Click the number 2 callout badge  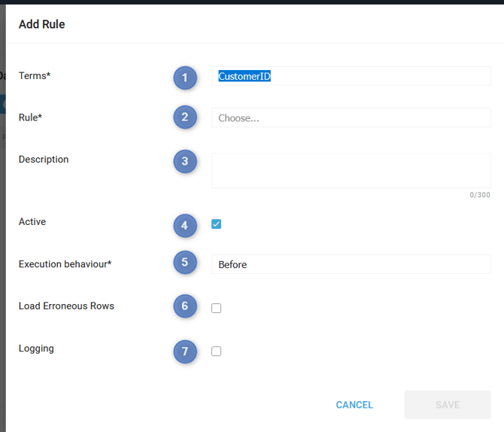point(185,117)
